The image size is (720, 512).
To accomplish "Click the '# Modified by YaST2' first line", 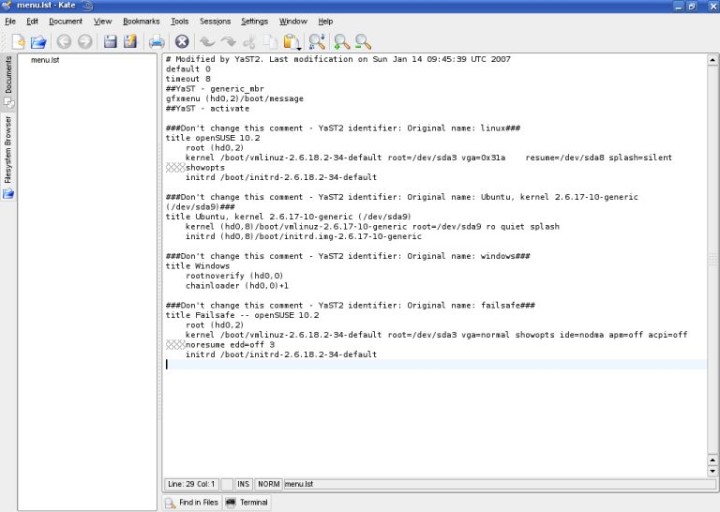I will click(x=338, y=59).
